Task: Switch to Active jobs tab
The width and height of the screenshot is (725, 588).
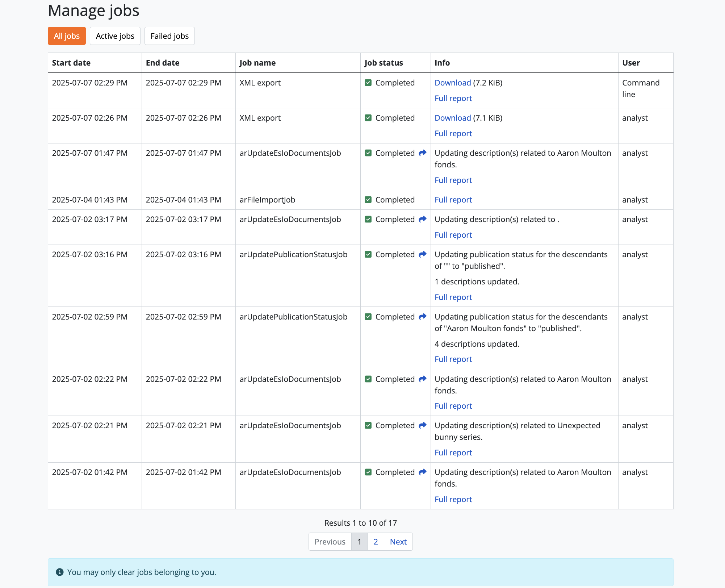Action: tap(115, 36)
